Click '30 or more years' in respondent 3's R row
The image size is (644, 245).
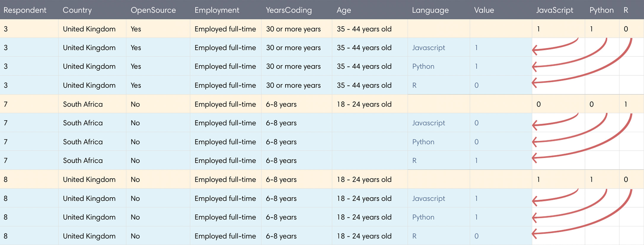293,86
